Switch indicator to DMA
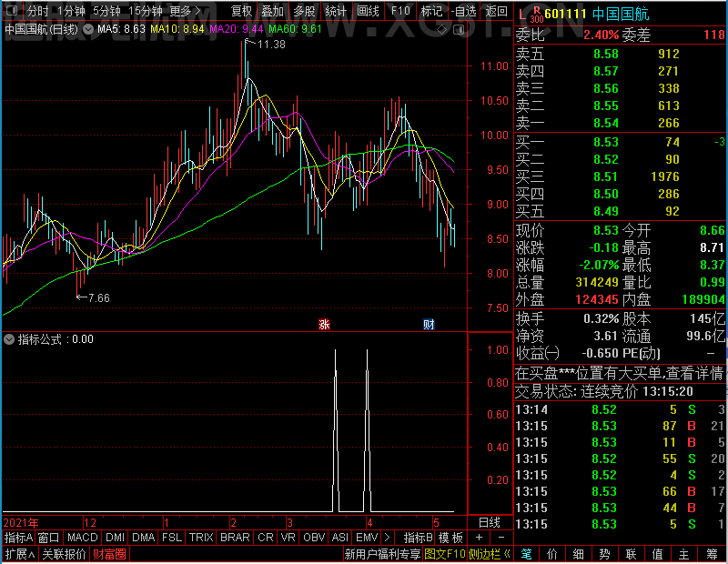Viewport: 728px width, 564px height. coord(143,538)
